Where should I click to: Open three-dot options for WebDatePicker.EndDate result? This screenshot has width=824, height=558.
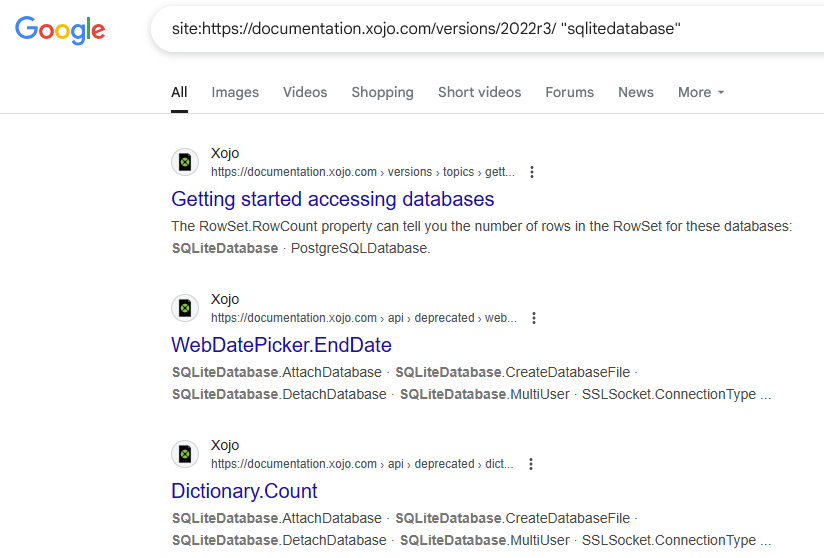(x=534, y=318)
